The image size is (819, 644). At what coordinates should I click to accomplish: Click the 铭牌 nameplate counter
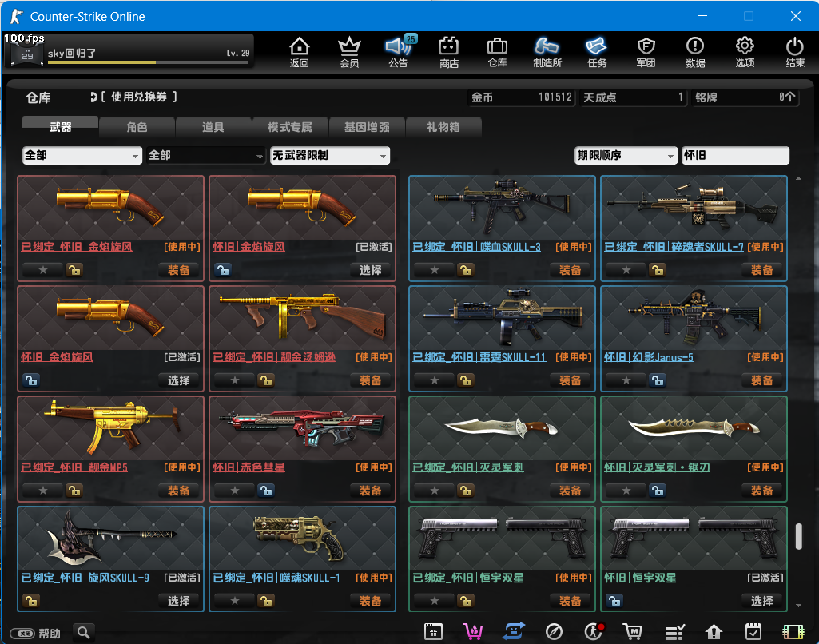tap(745, 97)
